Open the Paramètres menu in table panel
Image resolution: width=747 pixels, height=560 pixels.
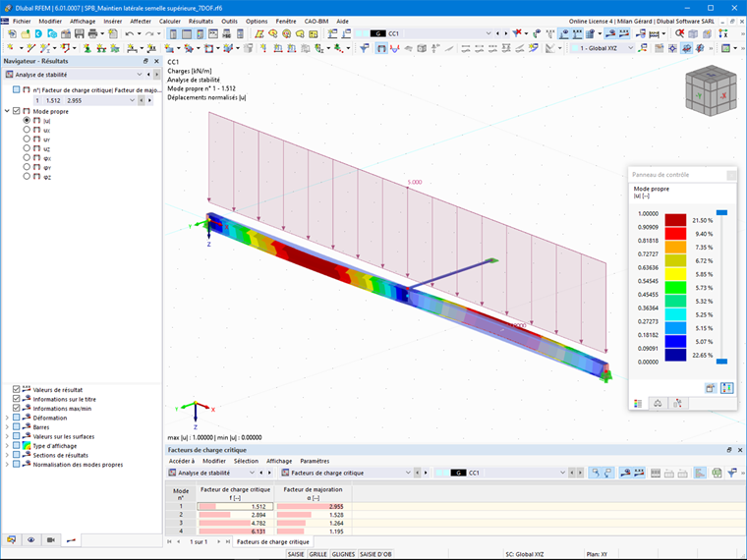(x=315, y=461)
